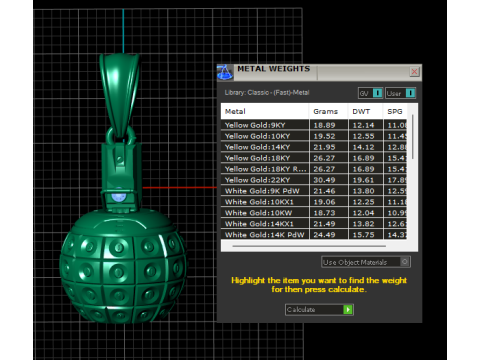Click the green arrow on Calculate
480x360 pixels.
348,310
